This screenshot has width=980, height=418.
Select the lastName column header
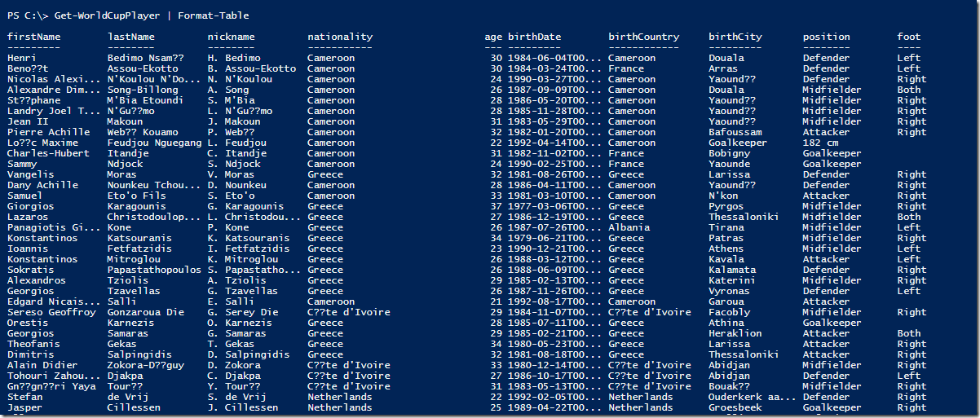130,37
